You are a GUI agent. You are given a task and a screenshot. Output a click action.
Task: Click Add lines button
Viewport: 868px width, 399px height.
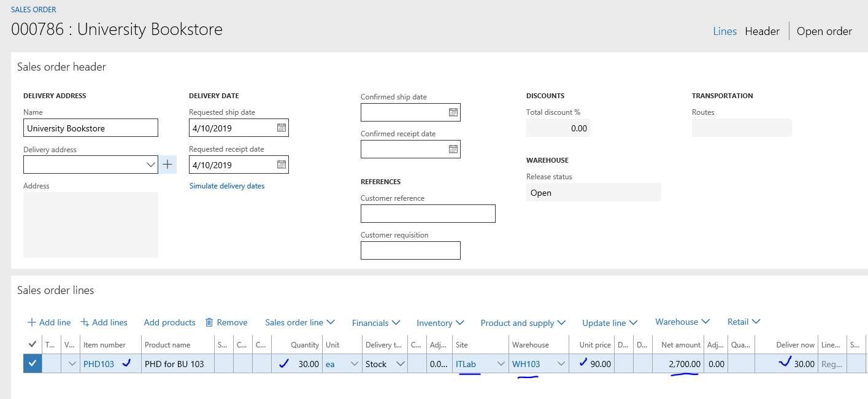pos(104,322)
